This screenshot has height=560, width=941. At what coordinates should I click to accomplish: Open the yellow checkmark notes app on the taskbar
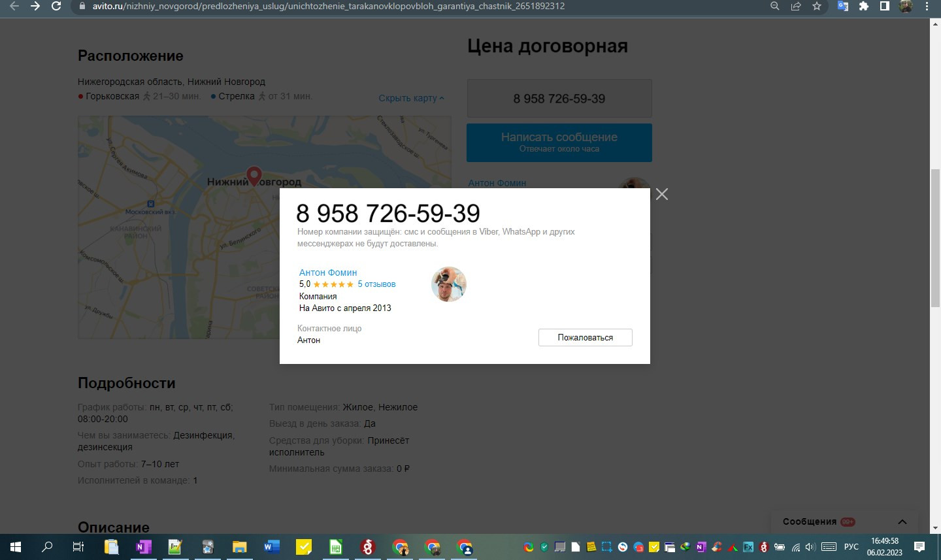pos(304,547)
